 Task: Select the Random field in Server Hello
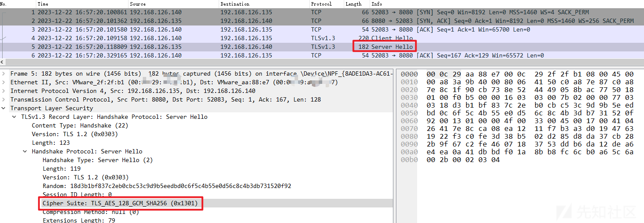click(166, 186)
